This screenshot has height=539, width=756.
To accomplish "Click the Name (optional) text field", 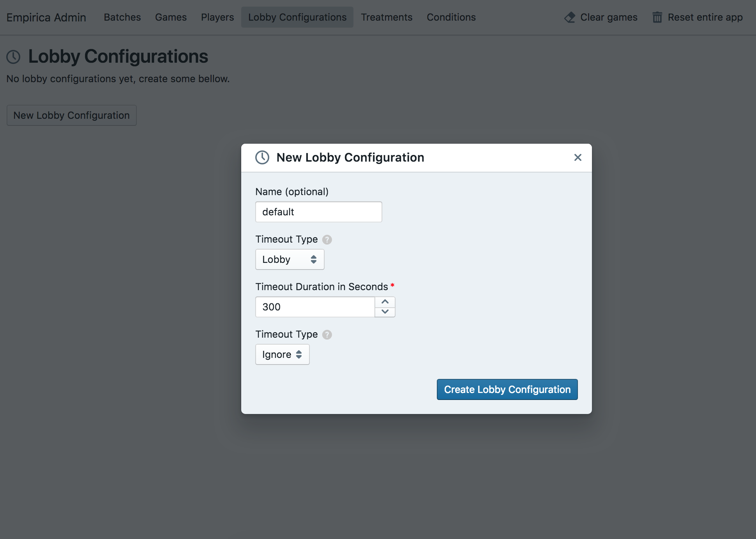I will 318,212.
